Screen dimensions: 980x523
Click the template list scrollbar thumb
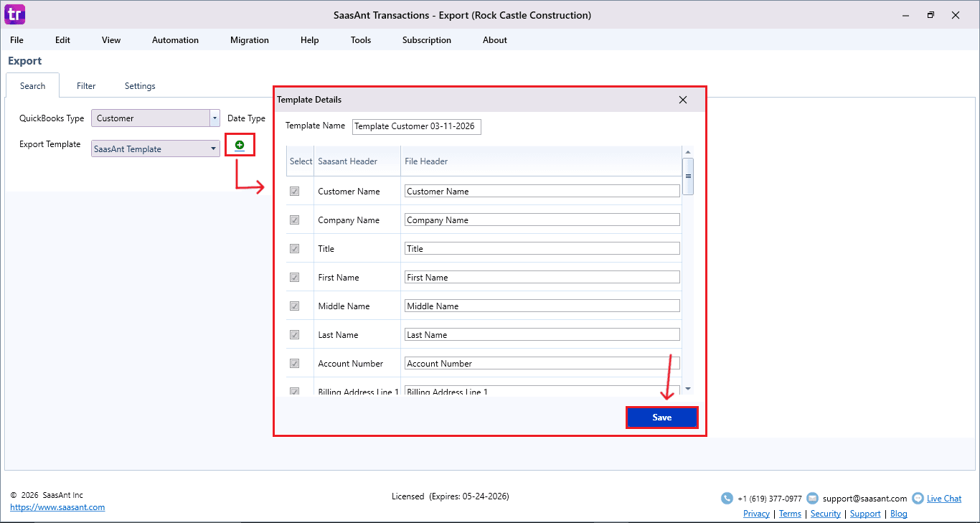point(688,176)
